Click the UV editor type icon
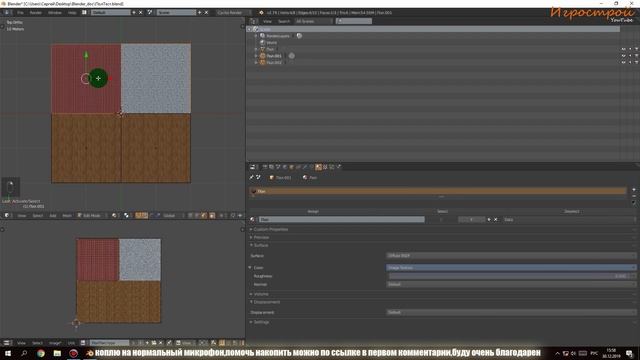This screenshot has height=360, width=640. pos(7,343)
